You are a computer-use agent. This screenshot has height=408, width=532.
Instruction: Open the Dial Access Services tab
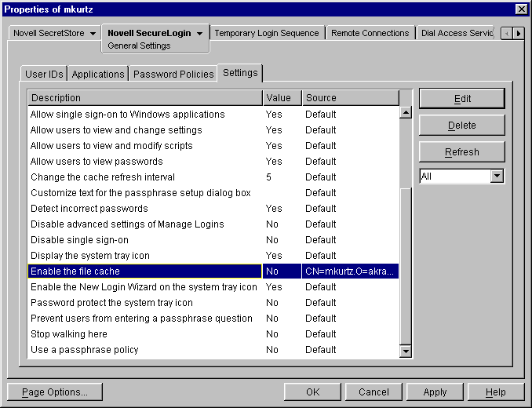click(457, 33)
